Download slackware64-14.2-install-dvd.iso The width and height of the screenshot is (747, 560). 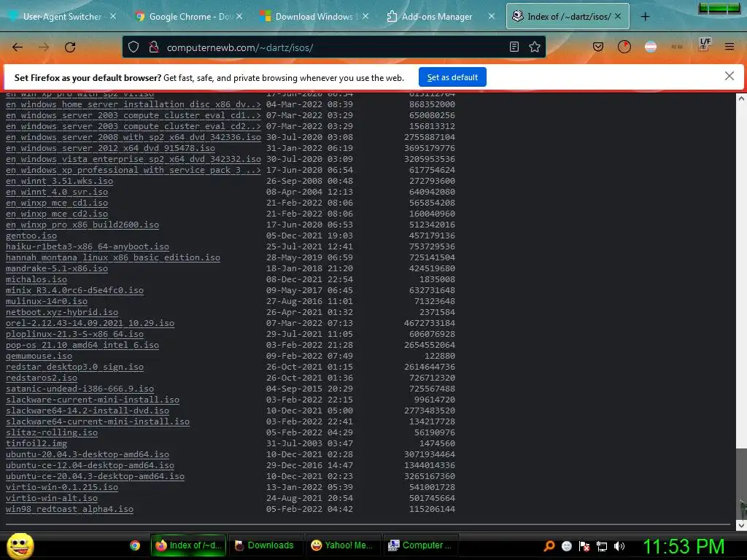pos(88,411)
